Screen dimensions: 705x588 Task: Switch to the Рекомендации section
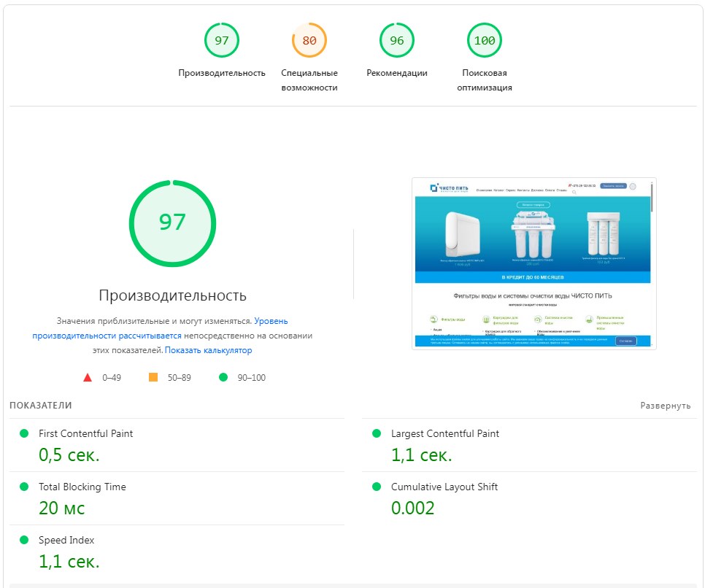(396, 72)
